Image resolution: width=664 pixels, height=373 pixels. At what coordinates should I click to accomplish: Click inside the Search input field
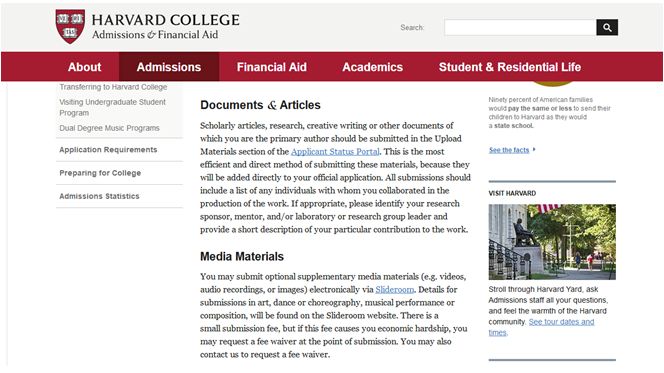[x=520, y=28]
